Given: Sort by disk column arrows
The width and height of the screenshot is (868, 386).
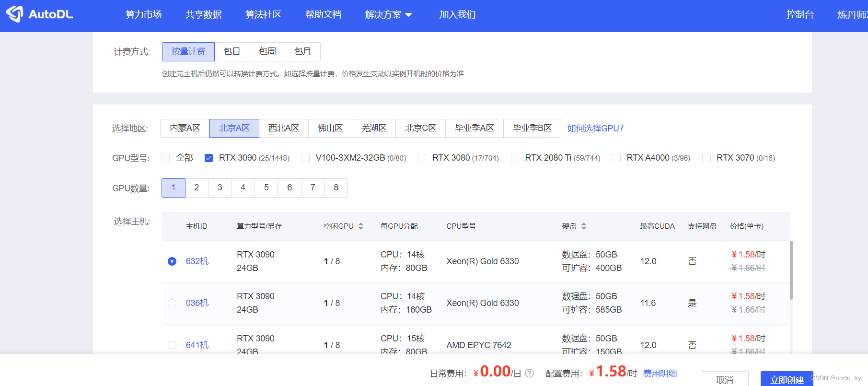Looking at the screenshot, I should (x=584, y=226).
